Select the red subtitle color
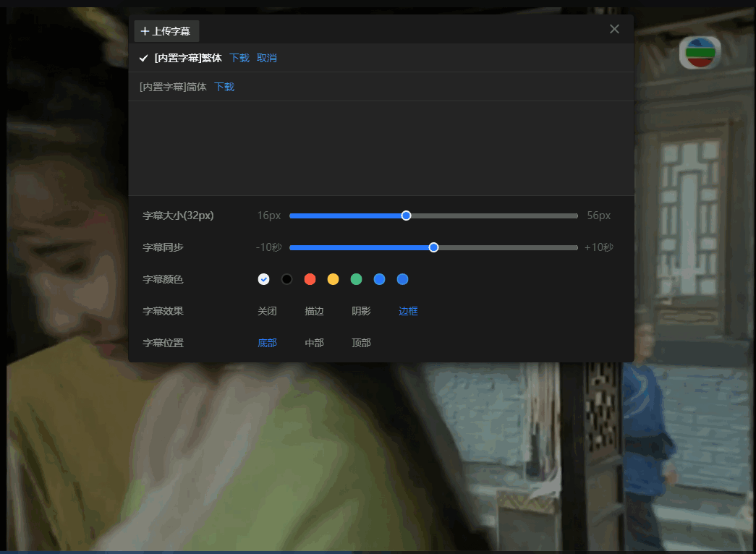This screenshot has width=756, height=554. [x=310, y=279]
